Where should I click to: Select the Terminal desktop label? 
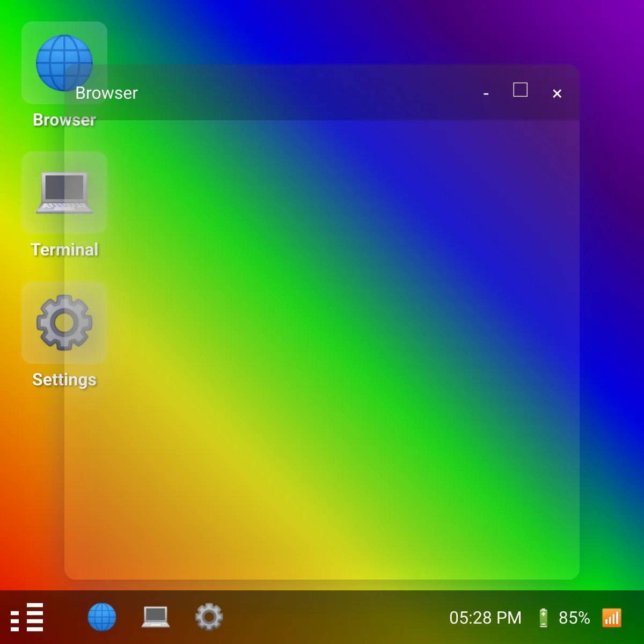(x=64, y=250)
